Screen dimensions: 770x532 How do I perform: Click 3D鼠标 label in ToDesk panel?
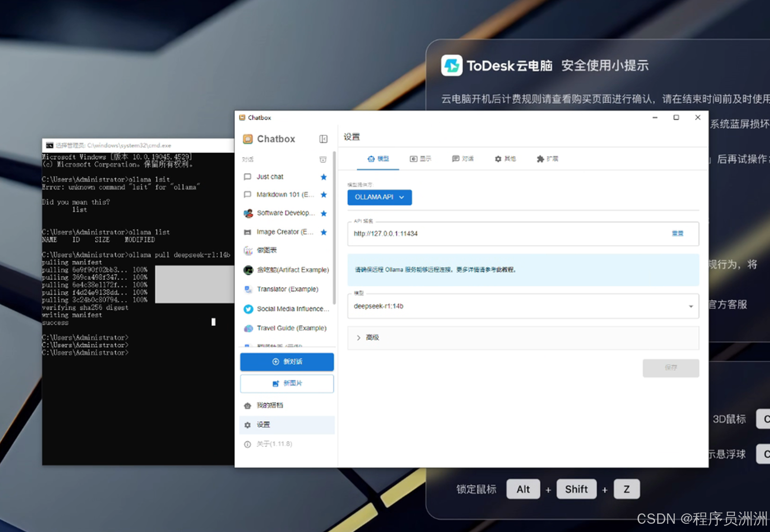point(729,419)
